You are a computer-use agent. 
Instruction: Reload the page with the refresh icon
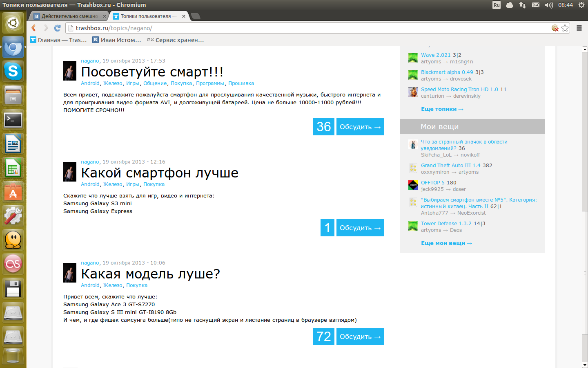coord(58,28)
